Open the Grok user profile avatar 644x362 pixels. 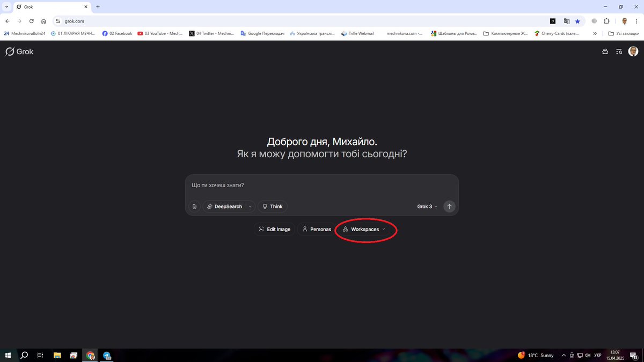633,51
